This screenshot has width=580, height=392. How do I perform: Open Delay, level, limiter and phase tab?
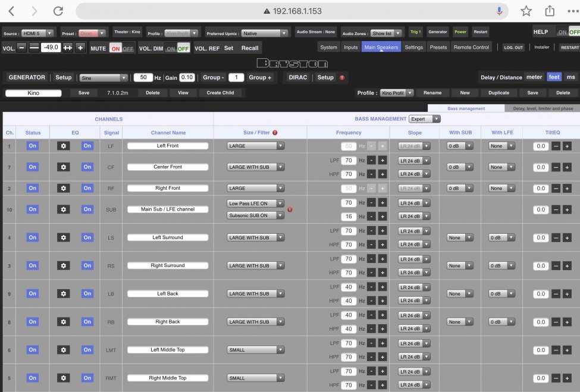[x=543, y=108]
